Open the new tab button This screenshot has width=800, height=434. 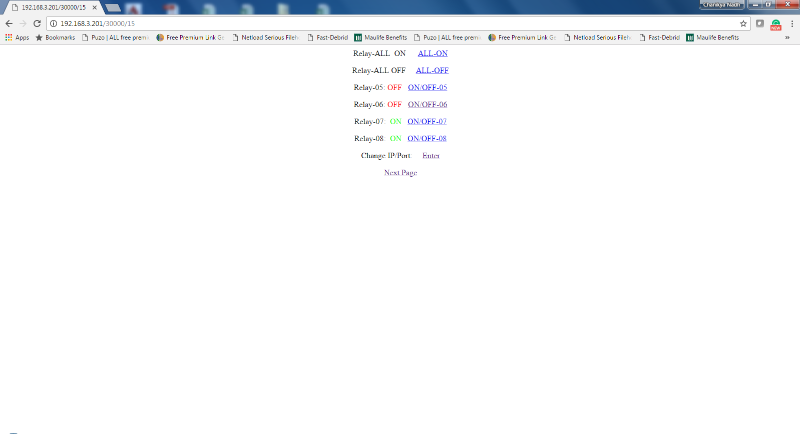113,8
